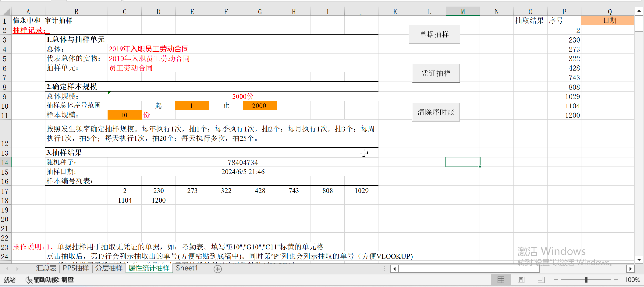
Task: Click the 2.确定样本规模 section heading
Action: (72, 87)
